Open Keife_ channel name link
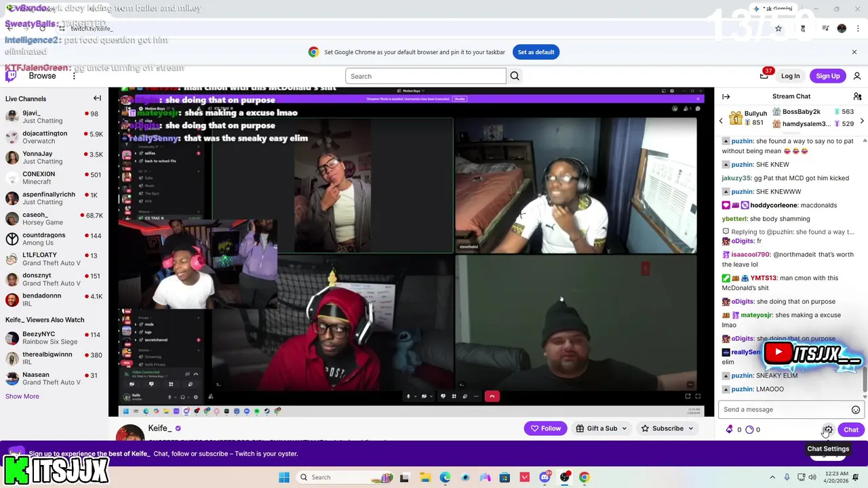The width and height of the screenshot is (868, 488). pyautogui.click(x=160, y=428)
